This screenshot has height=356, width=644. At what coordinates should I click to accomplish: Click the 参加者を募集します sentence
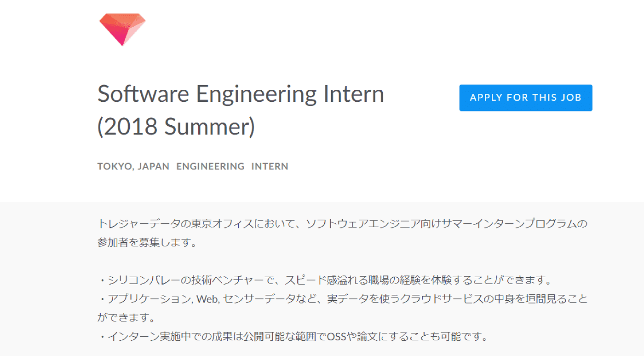(x=147, y=243)
